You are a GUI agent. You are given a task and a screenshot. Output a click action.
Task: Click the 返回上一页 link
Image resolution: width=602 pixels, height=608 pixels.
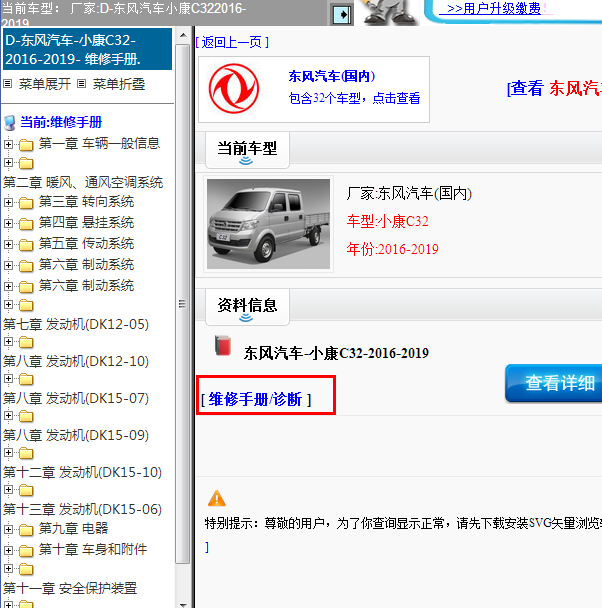pyautogui.click(x=232, y=42)
